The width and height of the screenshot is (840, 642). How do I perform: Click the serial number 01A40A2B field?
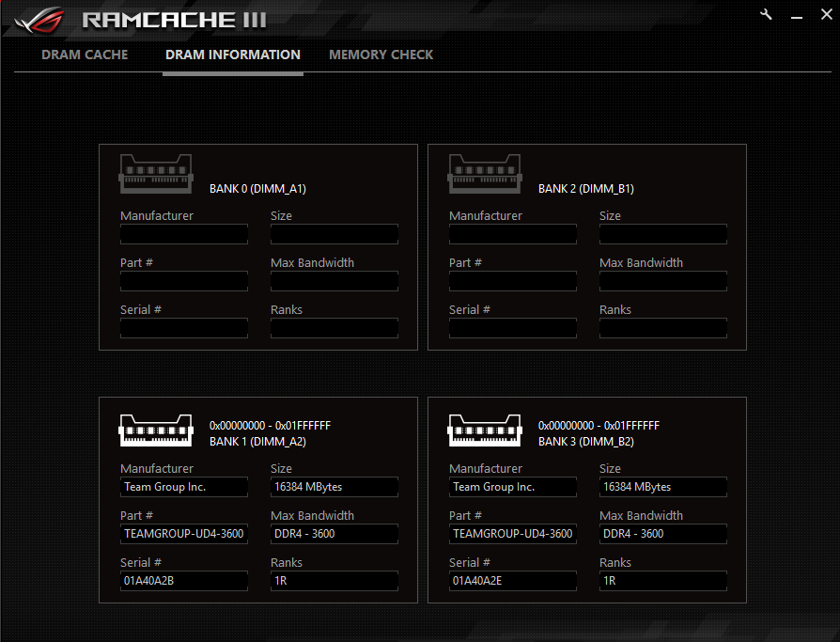184,582
